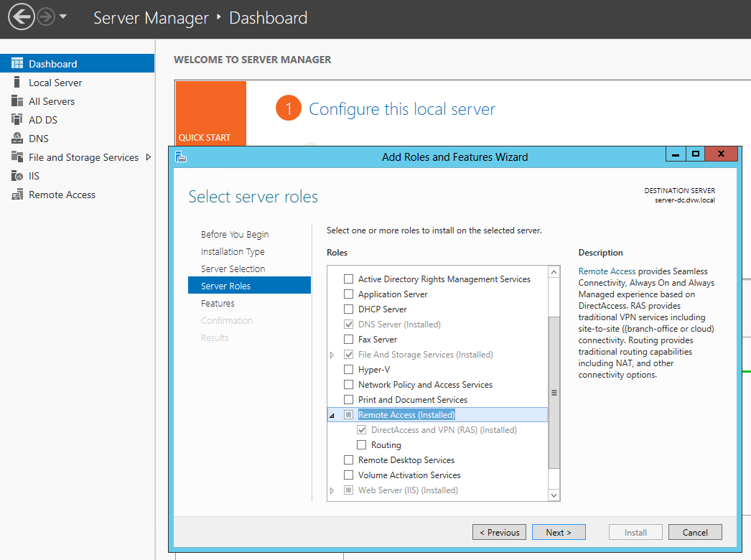Check Active Directory Rights Management Services
Screen dimensions: 751x560
click(x=349, y=279)
